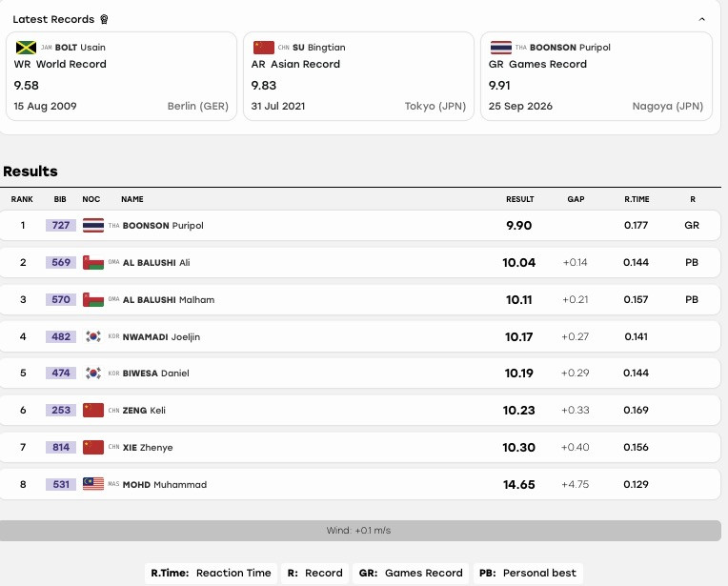
Task: Click the BIB column header
Action: coord(60,199)
